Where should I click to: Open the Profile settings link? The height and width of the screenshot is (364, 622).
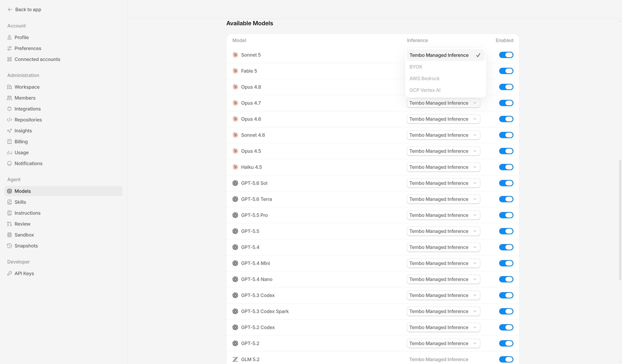click(63, 37)
